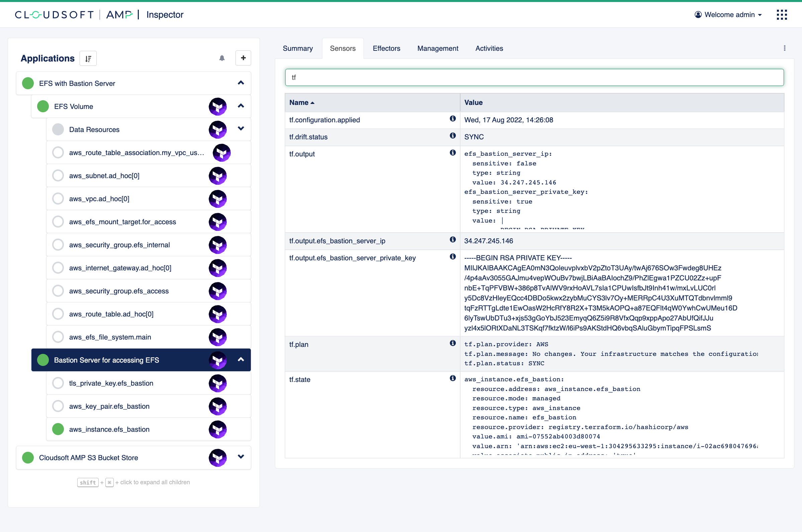Screen dimensions: 802x532
Task: Click the Cloudsoft AMP logo
Action: coord(73,15)
